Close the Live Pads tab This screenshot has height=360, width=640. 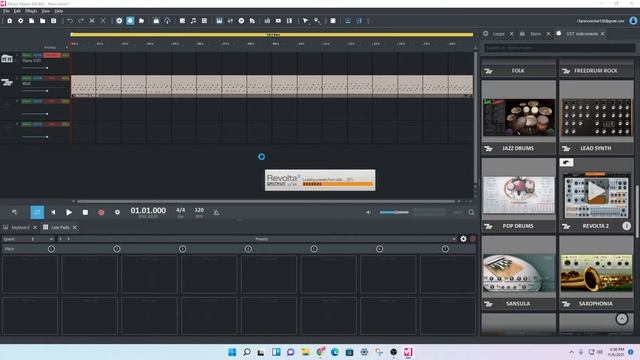click(x=74, y=227)
